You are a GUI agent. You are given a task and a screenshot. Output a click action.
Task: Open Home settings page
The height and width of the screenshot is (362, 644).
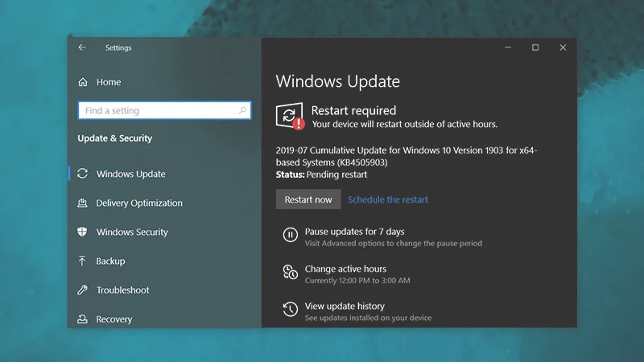click(x=109, y=82)
